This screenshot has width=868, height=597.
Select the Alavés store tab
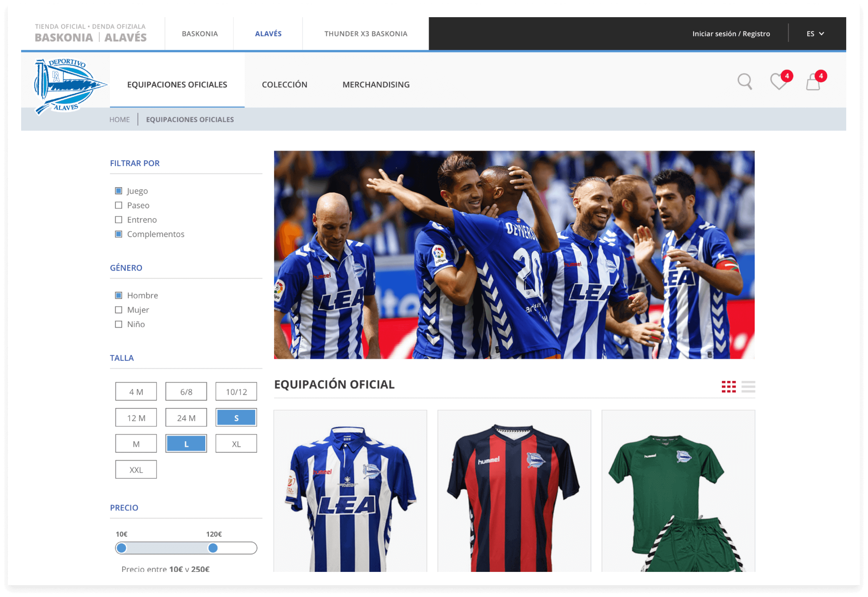point(268,34)
